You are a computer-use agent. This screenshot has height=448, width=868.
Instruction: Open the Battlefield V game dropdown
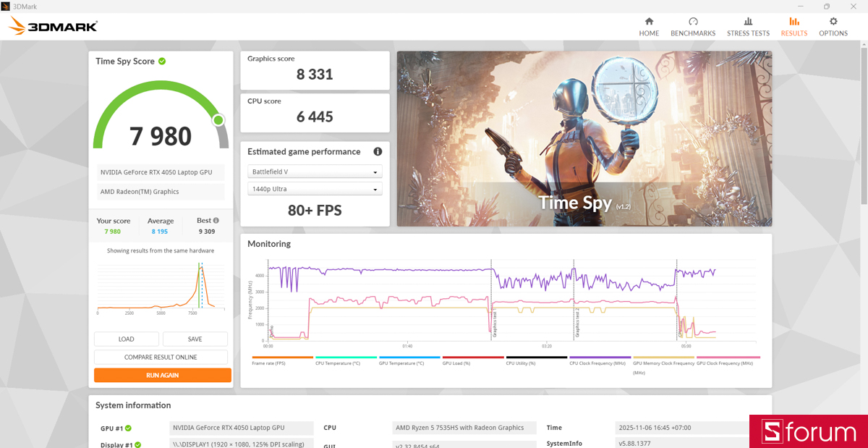[315, 172]
